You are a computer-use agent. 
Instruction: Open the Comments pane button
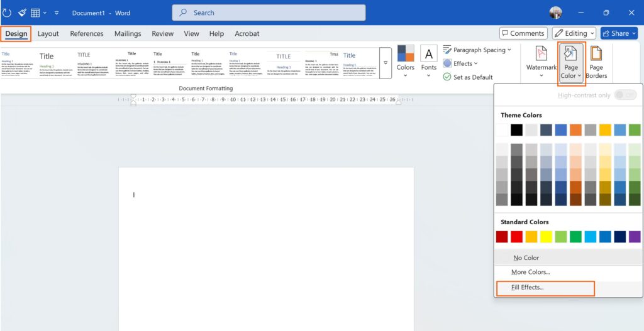coord(523,33)
